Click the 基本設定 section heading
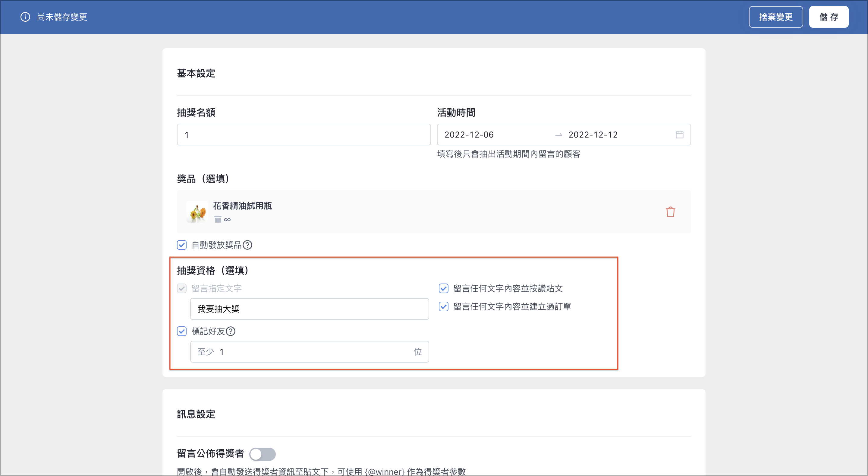 click(196, 73)
